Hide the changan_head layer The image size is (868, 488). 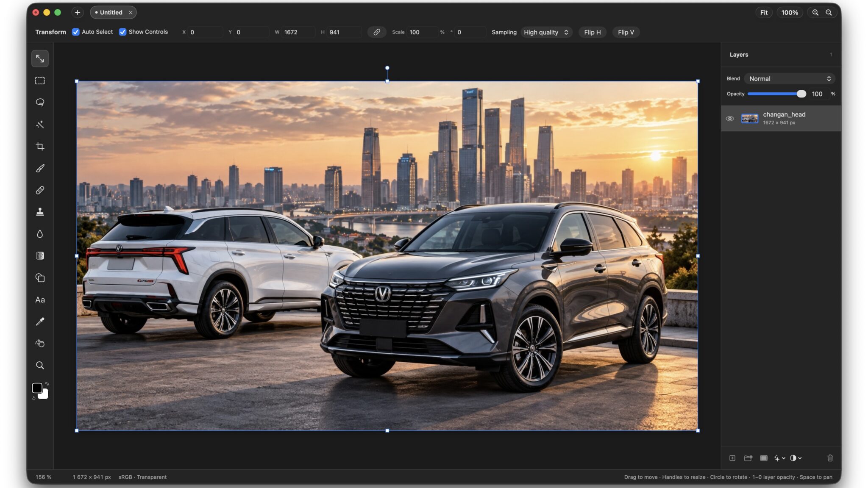tap(730, 119)
